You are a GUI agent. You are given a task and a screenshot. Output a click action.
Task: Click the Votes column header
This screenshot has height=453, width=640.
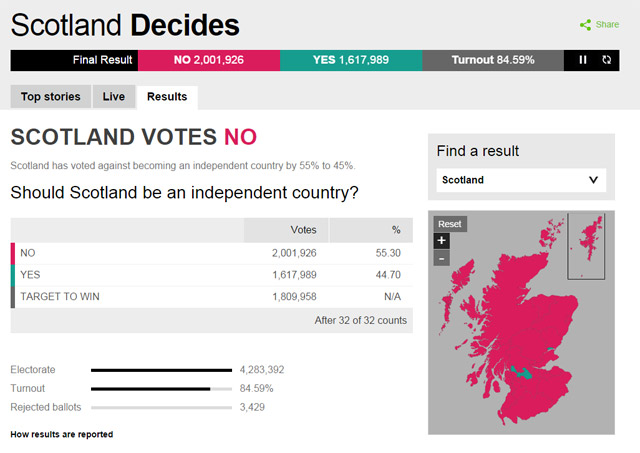[x=303, y=230]
